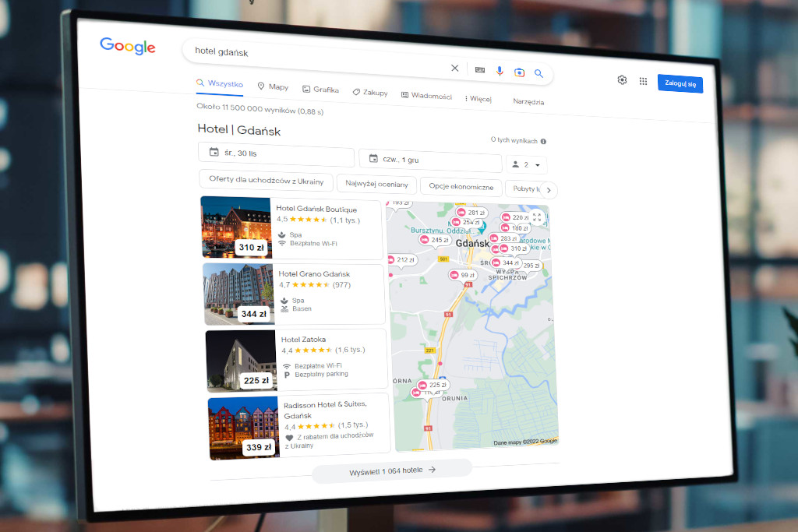
Task: Open Hotel Gdańsk Boutique photo
Action: 236,227
